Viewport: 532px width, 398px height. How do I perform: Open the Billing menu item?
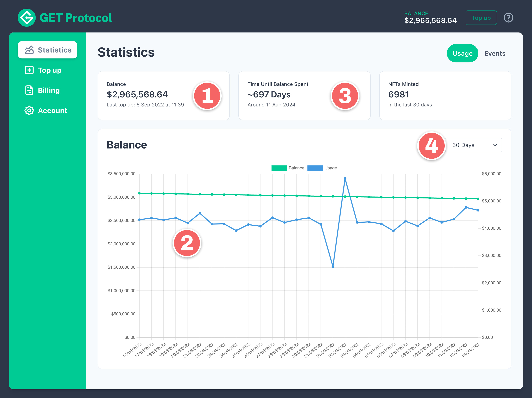coord(49,90)
